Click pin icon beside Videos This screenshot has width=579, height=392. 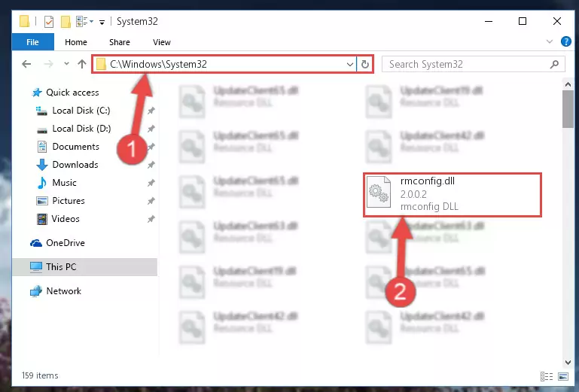151,219
